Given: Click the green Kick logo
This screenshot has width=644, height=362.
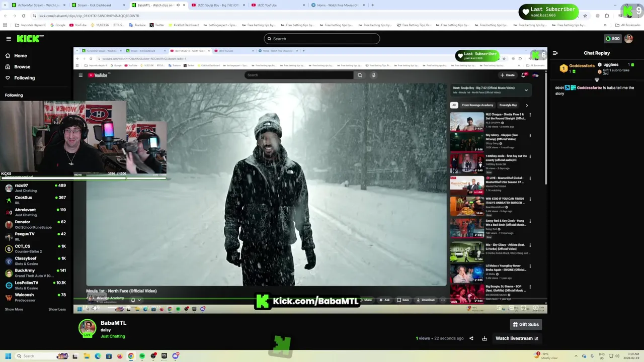Looking at the screenshot, I should [30, 39].
